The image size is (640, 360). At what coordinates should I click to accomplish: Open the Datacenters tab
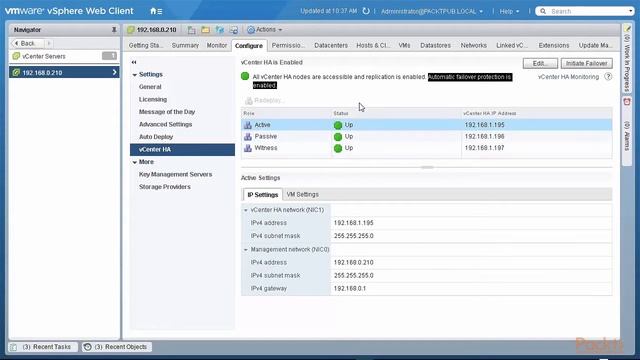coord(331,45)
